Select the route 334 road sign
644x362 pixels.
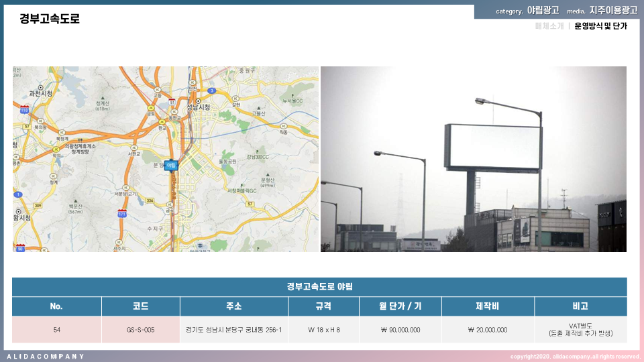150,200
